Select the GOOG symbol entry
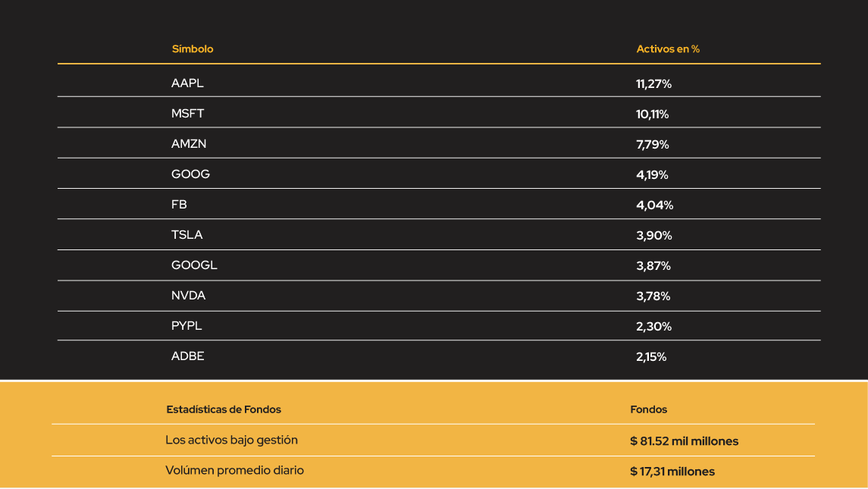 (x=190, y=174)
